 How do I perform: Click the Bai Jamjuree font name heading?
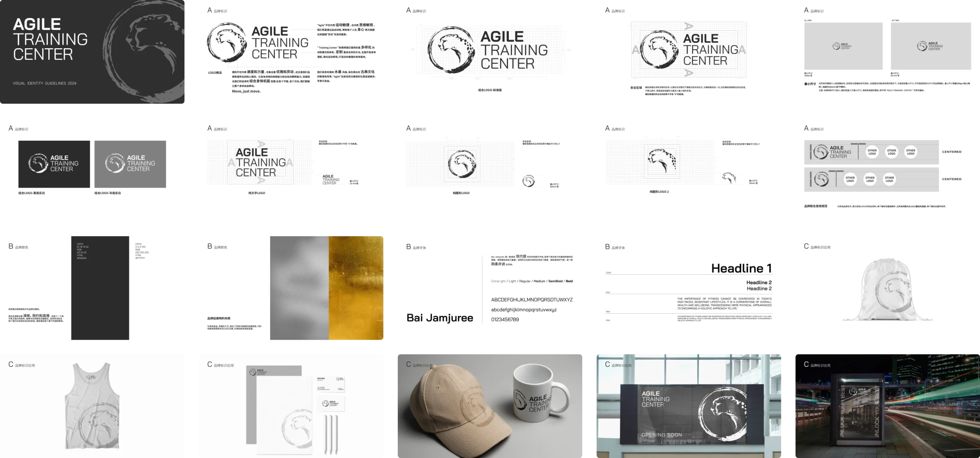(439, 318)
